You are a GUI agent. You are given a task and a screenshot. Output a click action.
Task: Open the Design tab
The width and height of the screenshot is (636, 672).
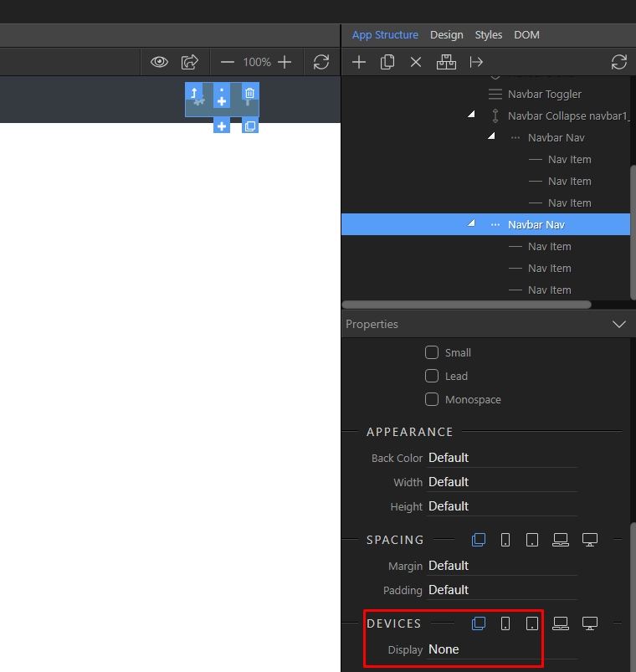(x=447, y=35)
